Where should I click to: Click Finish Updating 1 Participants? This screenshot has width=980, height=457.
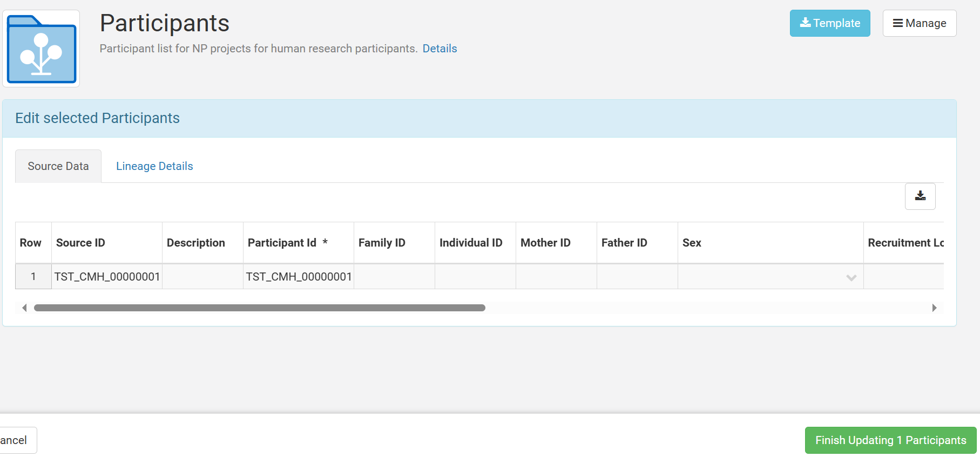[x=890, y=440]
